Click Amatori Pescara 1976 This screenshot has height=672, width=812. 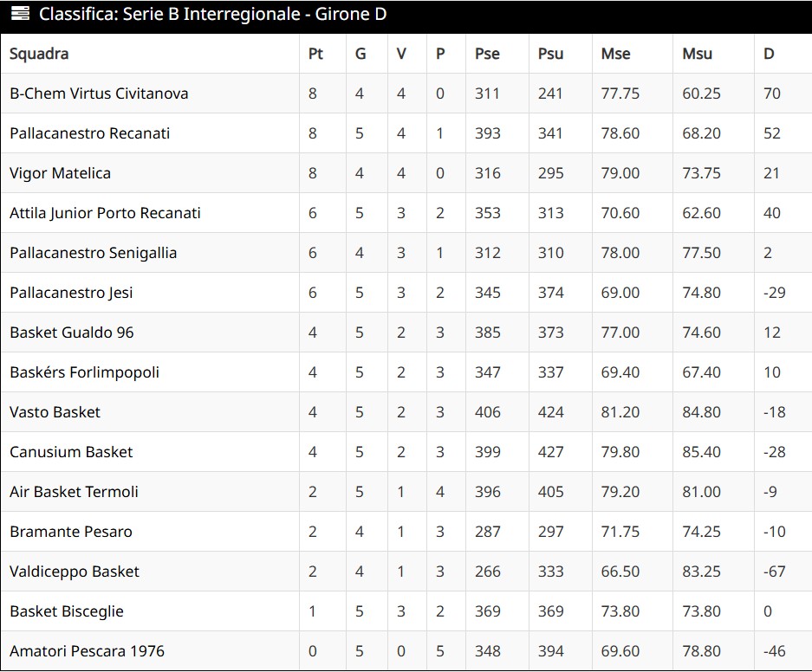pos(87,651)
